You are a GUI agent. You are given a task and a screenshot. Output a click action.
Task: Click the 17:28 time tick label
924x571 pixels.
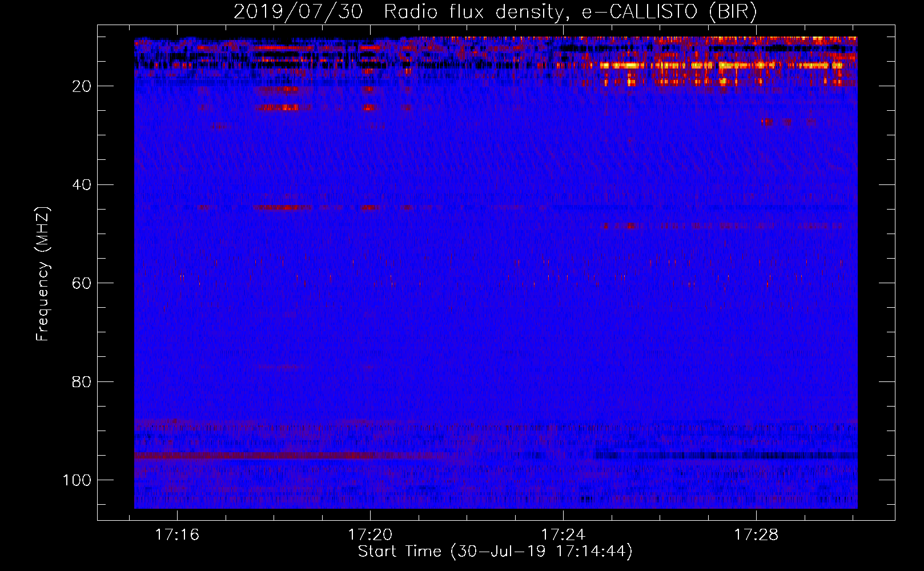click(756, 535)
